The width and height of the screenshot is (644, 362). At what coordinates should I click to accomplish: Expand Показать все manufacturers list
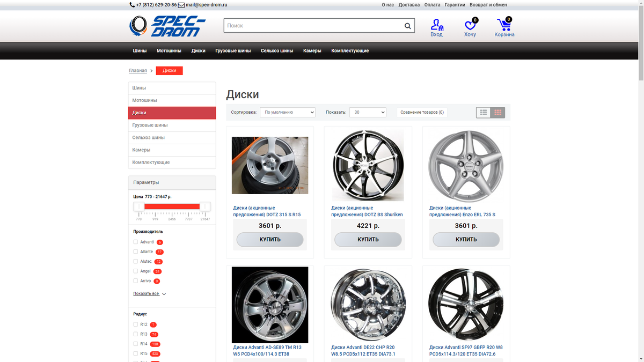click(150, 294)
